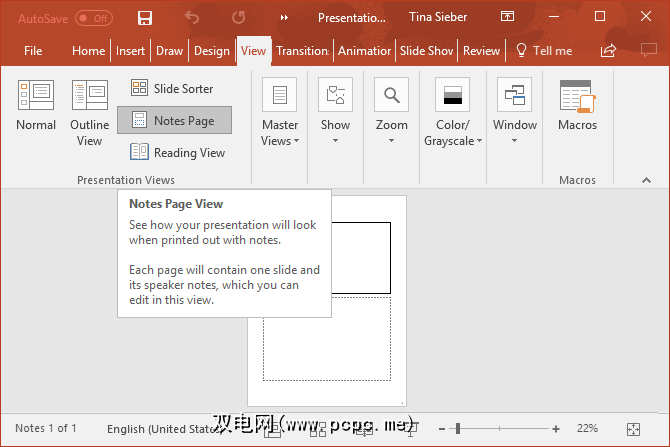Toggle the AutoSave switch
Screen dimensions: 670x447
click(x=94, y=18)
